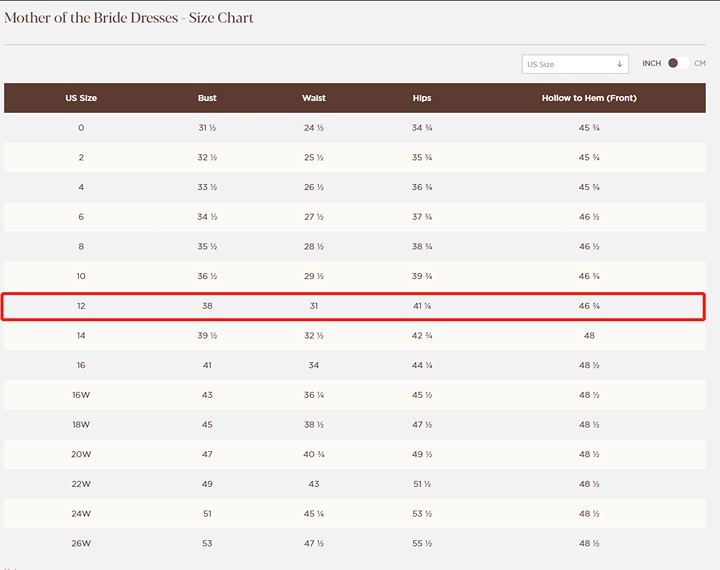Select the size 20W row label
720x570 pixels.
81,454
